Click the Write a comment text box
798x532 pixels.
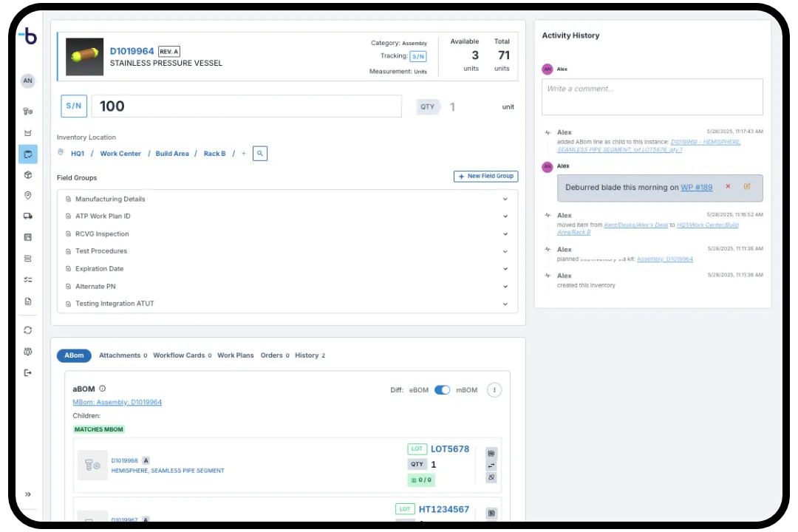coord(652,97)
